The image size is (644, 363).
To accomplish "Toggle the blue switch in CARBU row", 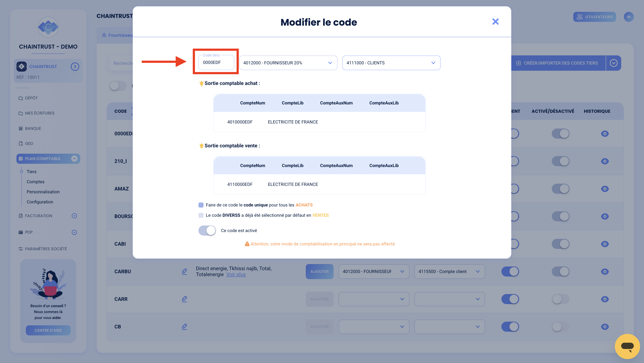I will pyautogui.click(x=510, y=271).
